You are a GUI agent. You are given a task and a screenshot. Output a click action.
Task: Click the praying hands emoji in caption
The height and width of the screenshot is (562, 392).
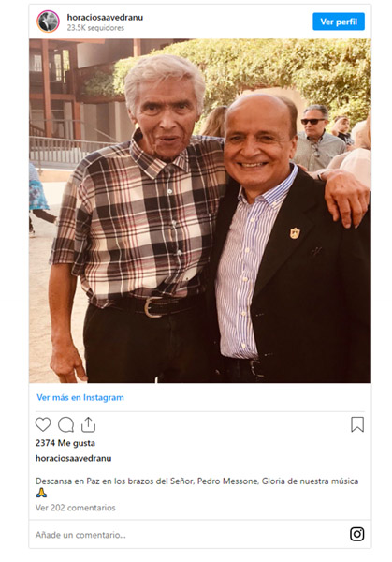(41, 493)
